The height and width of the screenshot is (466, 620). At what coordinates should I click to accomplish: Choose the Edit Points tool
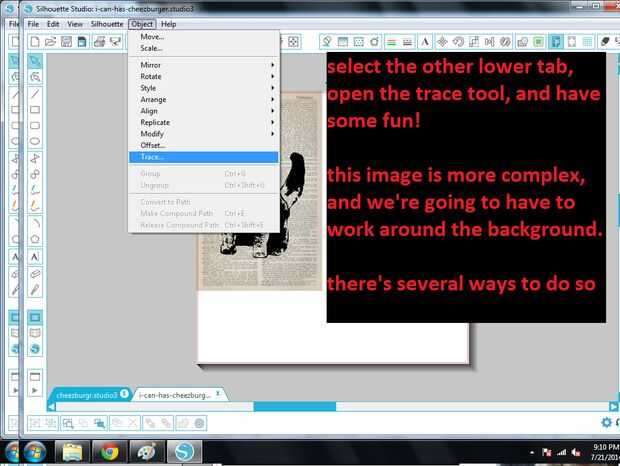pos(35,77)
